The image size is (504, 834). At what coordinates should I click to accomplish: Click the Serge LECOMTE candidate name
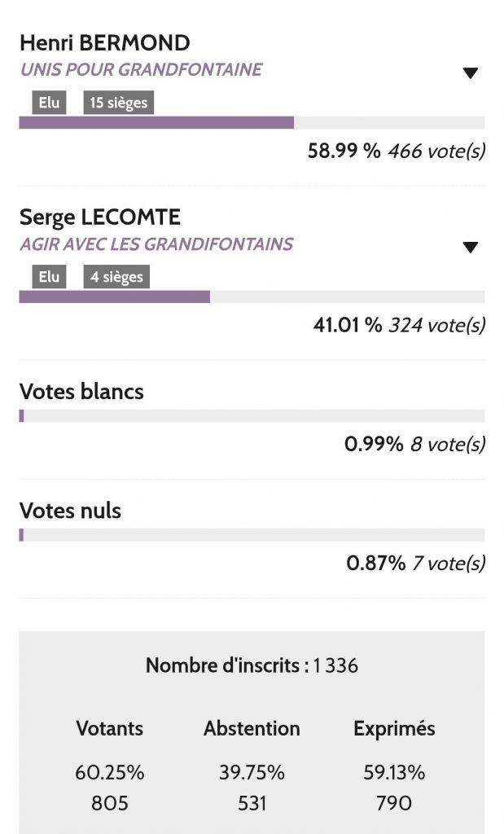tap(100, 217)
